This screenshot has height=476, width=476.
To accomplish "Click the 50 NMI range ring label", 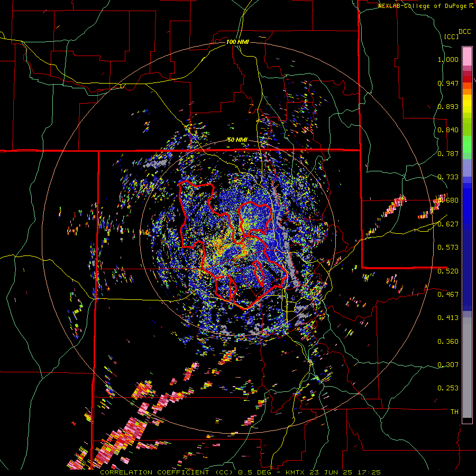I will pyautogui.click(x=237, y=140).
